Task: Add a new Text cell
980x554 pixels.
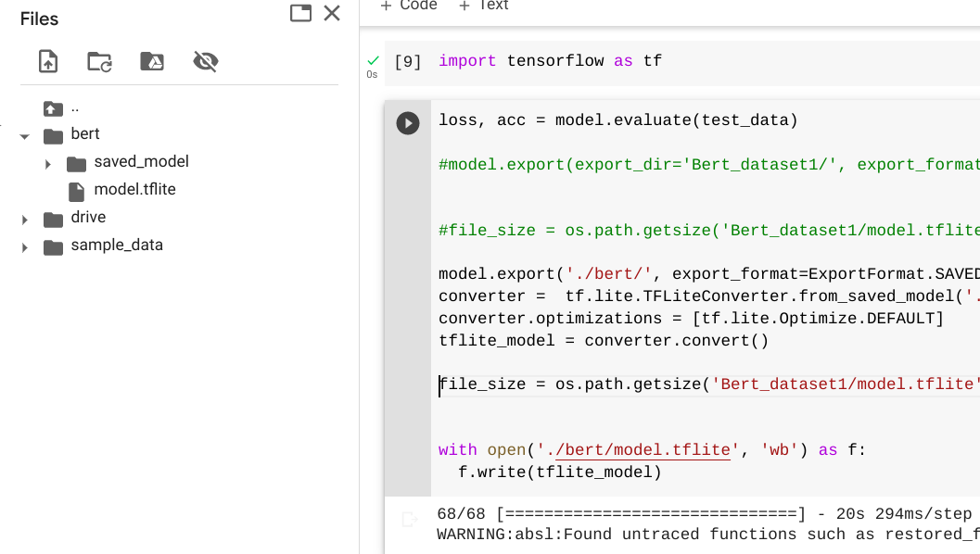Action: pyautogui.click(x=483, y=6)
